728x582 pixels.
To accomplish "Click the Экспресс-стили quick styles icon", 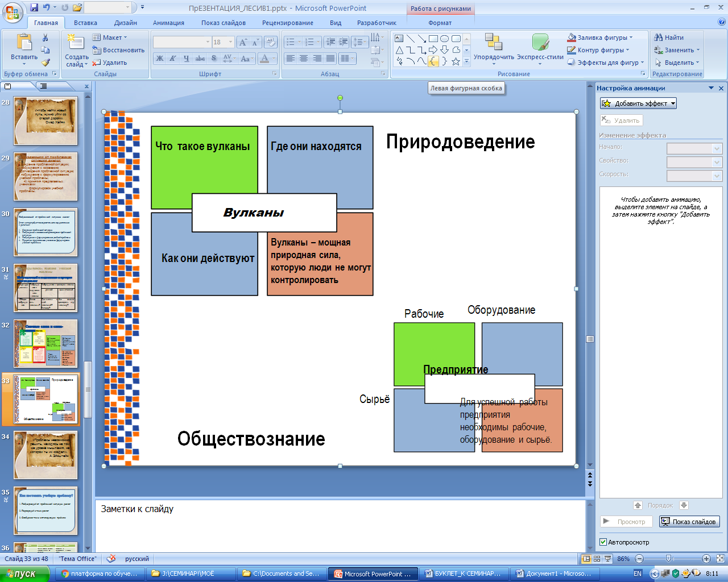I will point(540,43).
